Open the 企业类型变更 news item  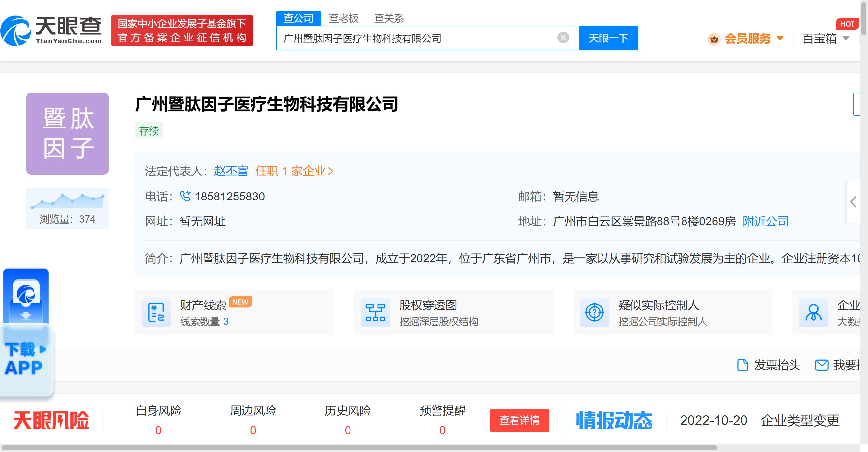(x=800, y=420)
